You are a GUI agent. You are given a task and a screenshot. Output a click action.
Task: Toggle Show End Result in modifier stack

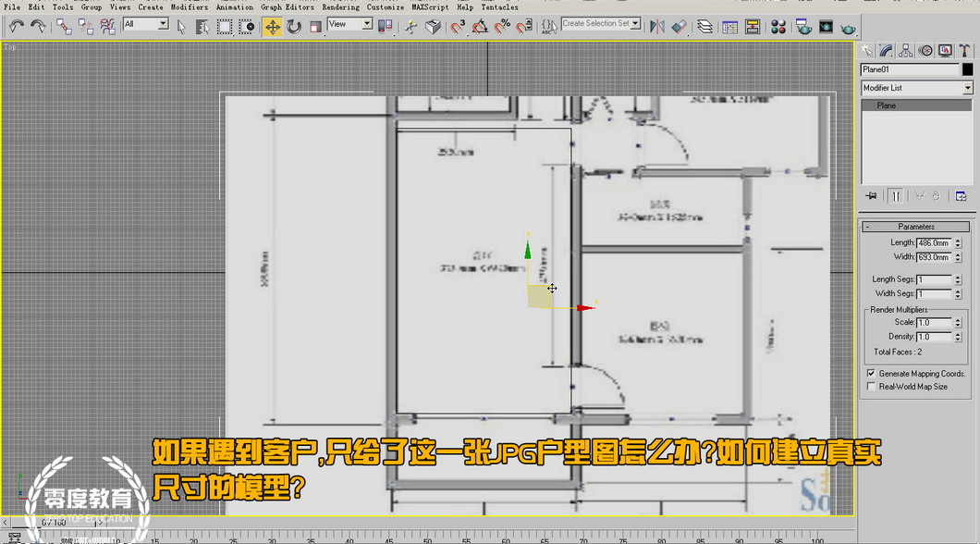pyautogui.click(x=895, y=196)
